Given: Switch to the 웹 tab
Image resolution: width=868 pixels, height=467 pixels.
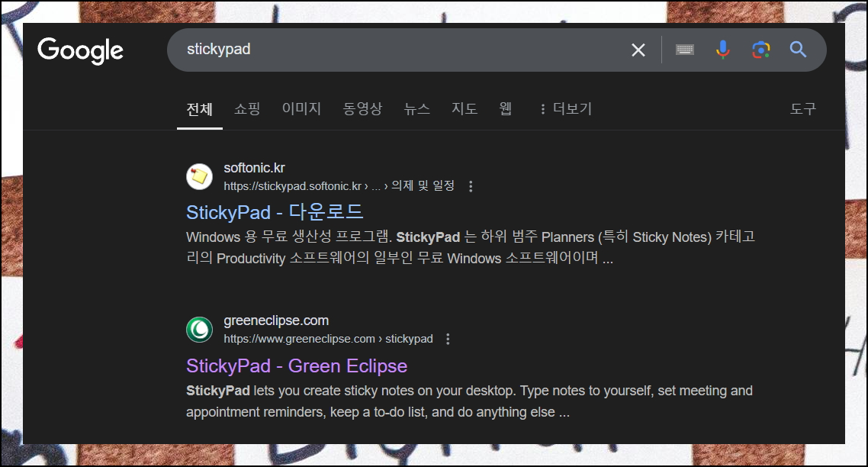Looking at the screenshot, I should 506,108.
